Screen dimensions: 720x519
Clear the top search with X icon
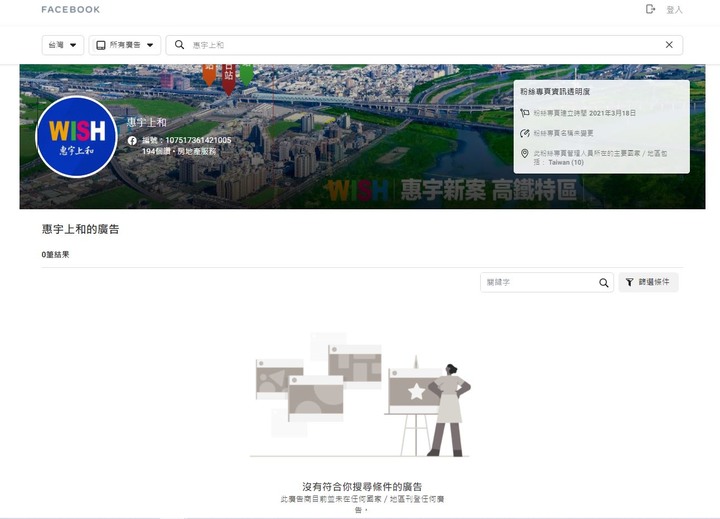(669, 45)
